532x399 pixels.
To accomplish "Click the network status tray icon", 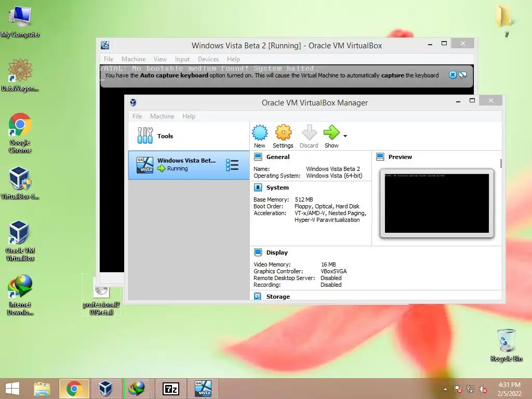I will click(x=471, y=389).
